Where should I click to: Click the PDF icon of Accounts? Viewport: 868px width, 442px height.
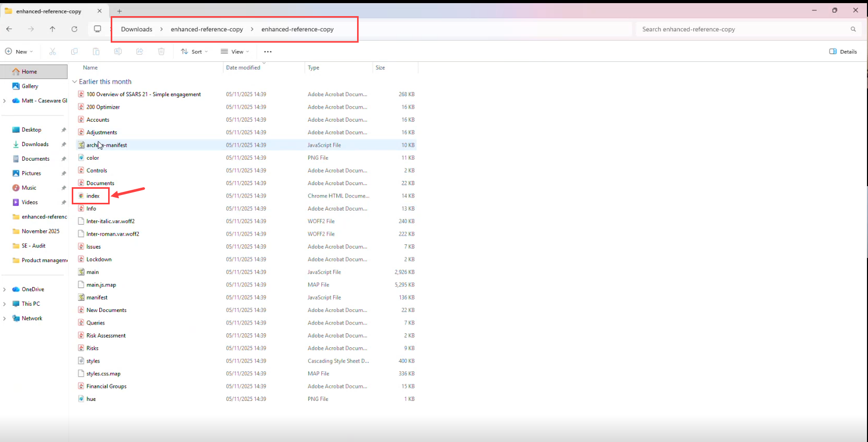pos(81,120)
